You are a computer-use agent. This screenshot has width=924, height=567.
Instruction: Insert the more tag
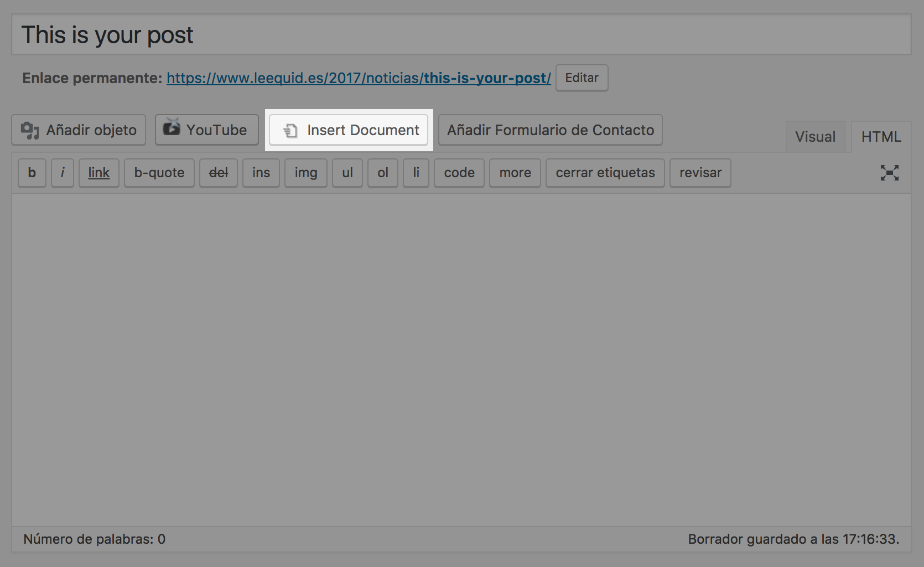coord(515,173)
